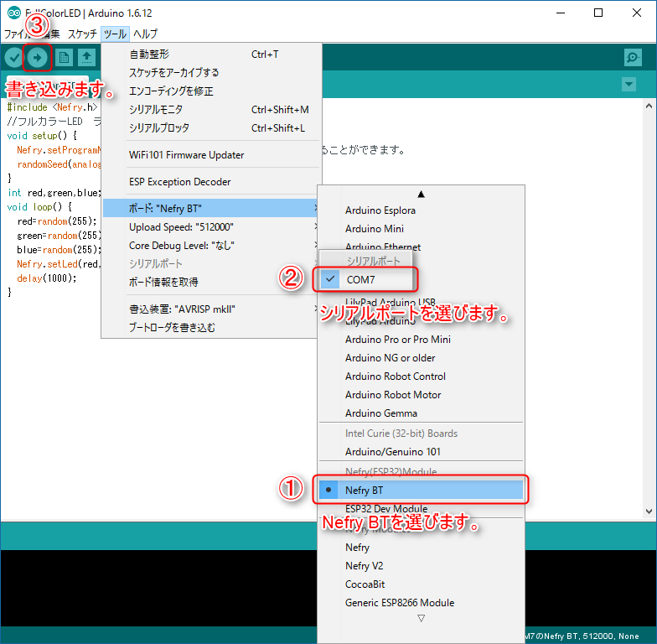
Task: Expand the 書込装置 "AVRISP mkII" submenu
Action: (x=211, y=309)
